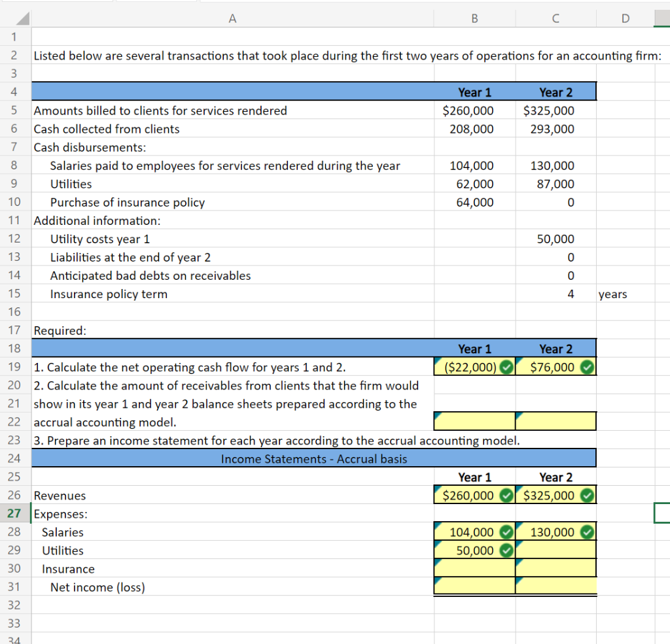
Task: Click the 'Revenues' row label
Action: coord(60,496)
